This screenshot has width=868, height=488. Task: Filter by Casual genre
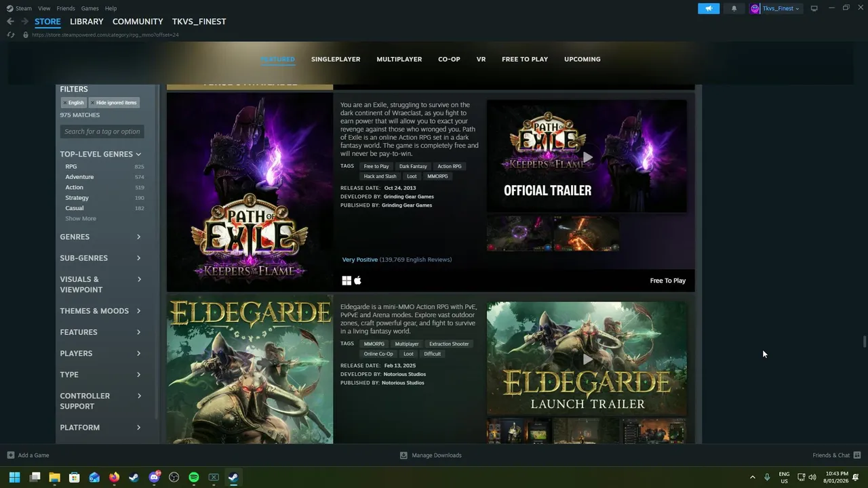pos(75,208)
